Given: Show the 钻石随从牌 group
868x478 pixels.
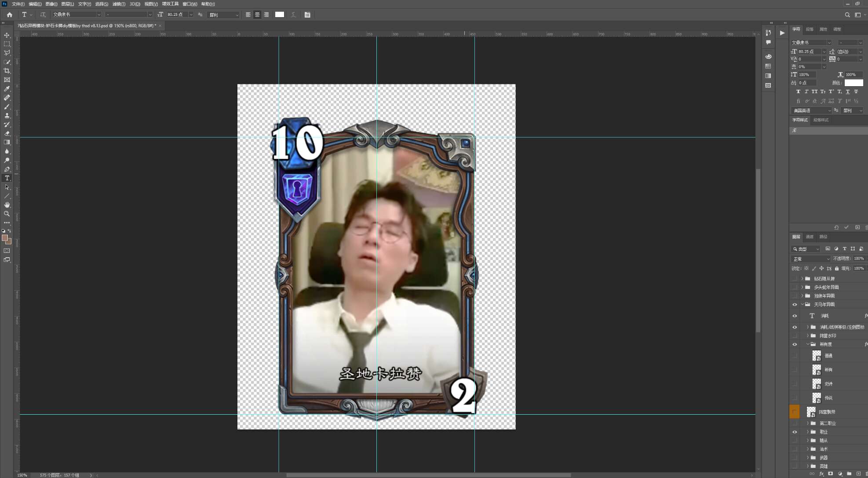Looking at the screenshot, I should (x=795, y=278).
